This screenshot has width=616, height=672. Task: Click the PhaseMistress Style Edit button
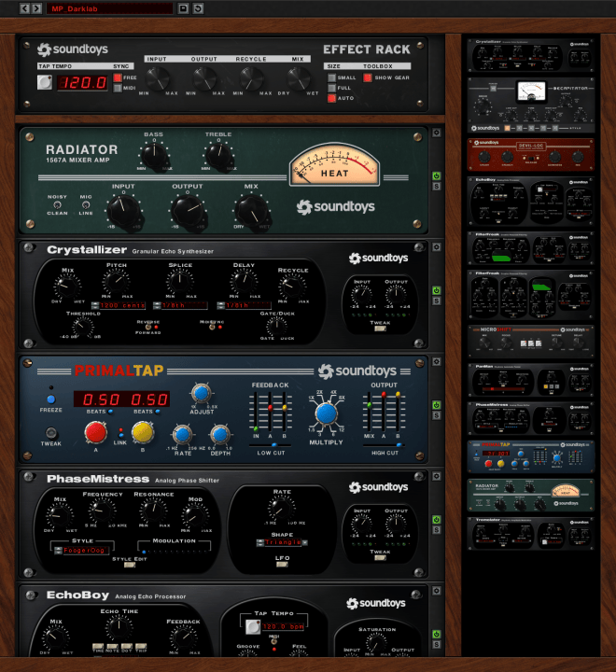pyautogui.click(x=130, y=565)
